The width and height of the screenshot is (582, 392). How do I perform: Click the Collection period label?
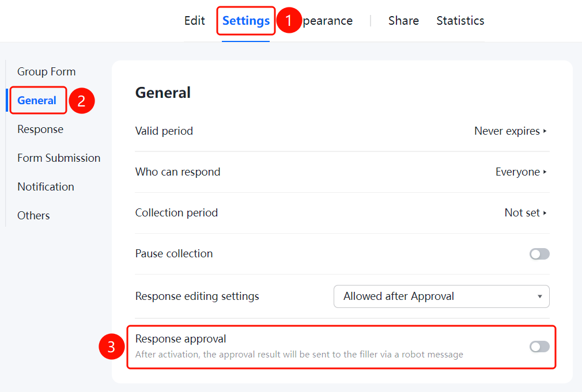(x=177, y=212)
